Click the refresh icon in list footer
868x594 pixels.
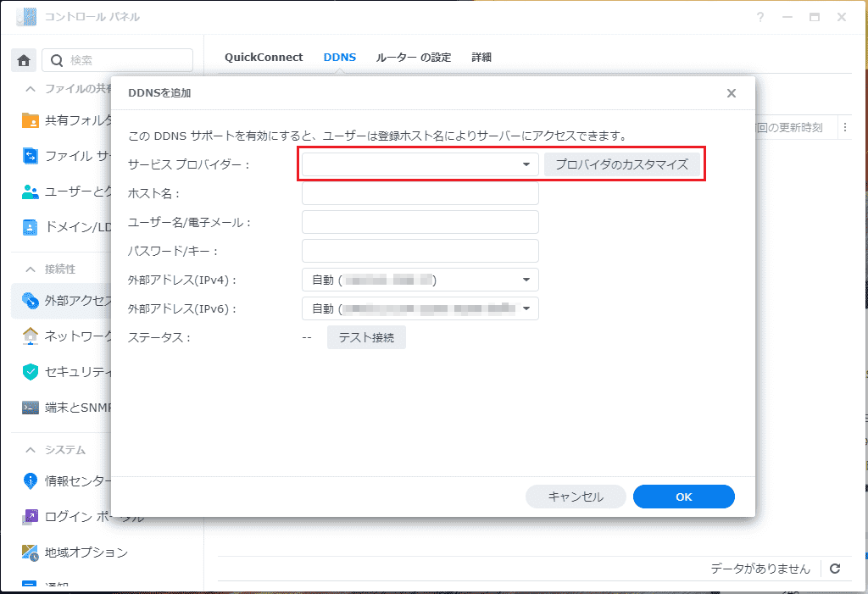coord(835,568)
